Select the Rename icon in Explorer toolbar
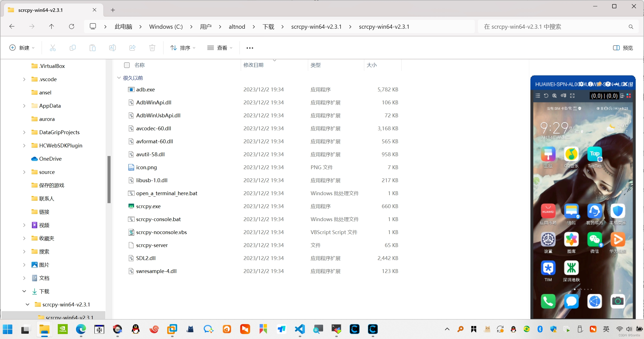Screen dimensions: 644x339 click(x=112, y=48)
